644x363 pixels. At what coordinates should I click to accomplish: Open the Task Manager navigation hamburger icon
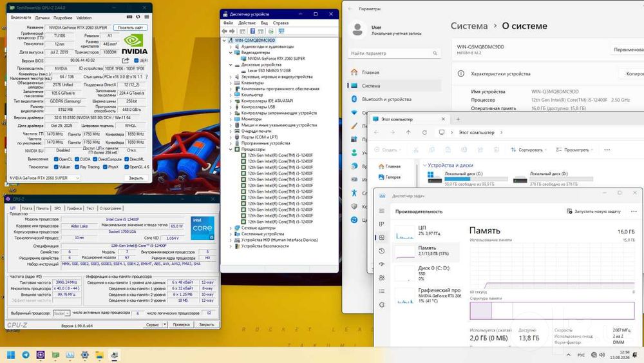[x=381, y=210]
